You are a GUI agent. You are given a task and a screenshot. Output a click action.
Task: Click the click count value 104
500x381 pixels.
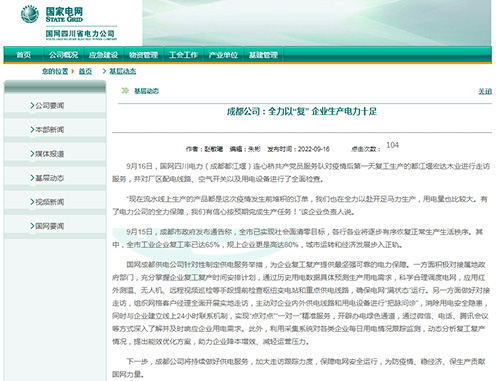[x=392, y=145]
